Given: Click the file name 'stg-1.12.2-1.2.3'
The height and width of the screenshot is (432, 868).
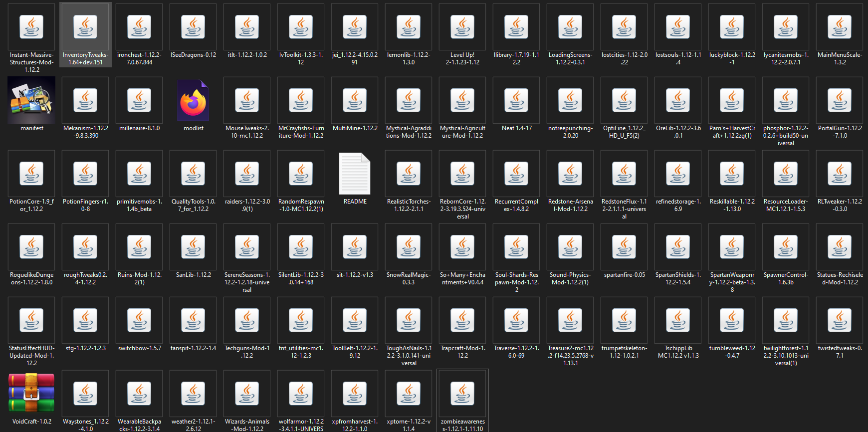Looking at the screenshot, I should (85, 348).
